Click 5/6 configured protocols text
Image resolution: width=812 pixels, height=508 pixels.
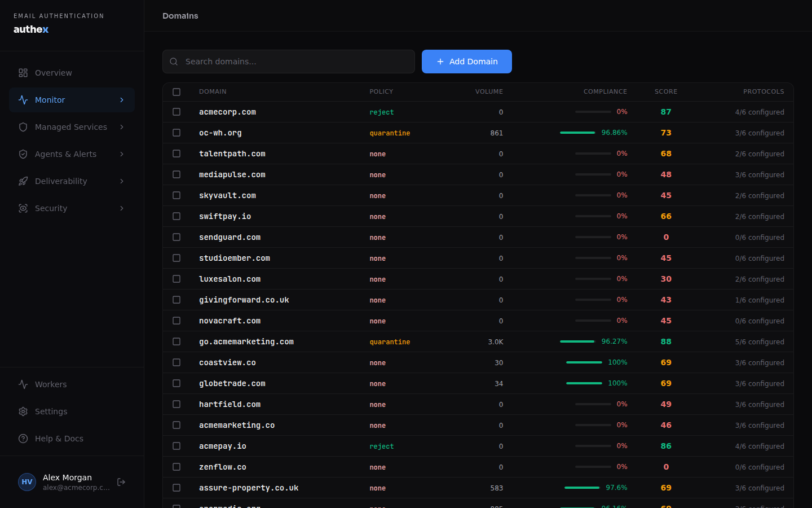(760, 341)
